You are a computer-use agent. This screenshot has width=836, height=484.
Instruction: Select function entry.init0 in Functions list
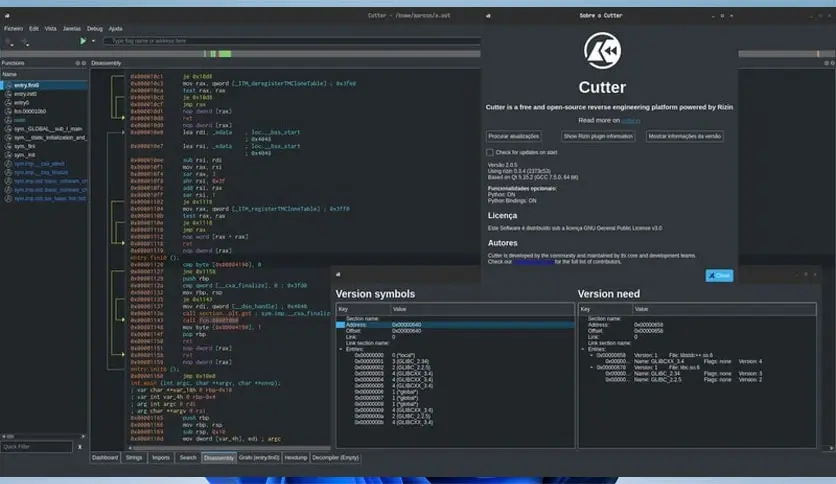pos(44,94)
